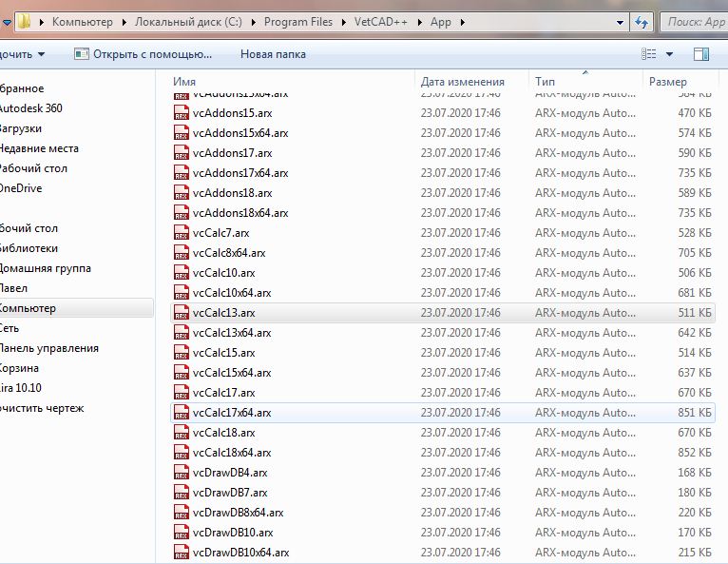Select Autodesk 360 in navigation pane
728x564 pixels.
pyautogui.click(x=30, y=108)
